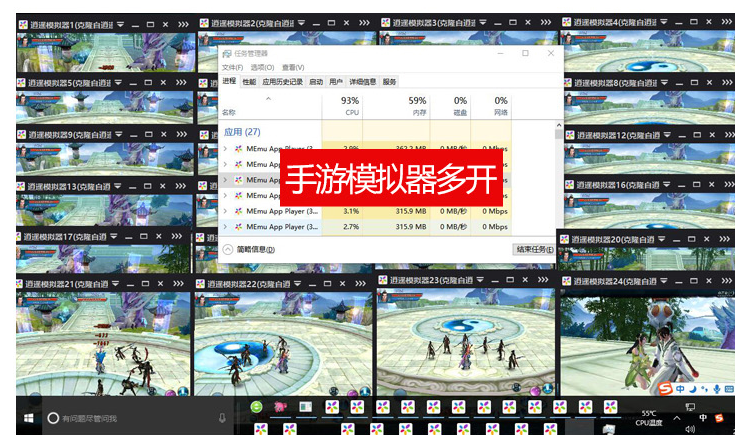Screen dimensions: 735x435
Task: Toggle 中 Chinese/English mode on the floating IME bar
Action: (x=680, y=389)
